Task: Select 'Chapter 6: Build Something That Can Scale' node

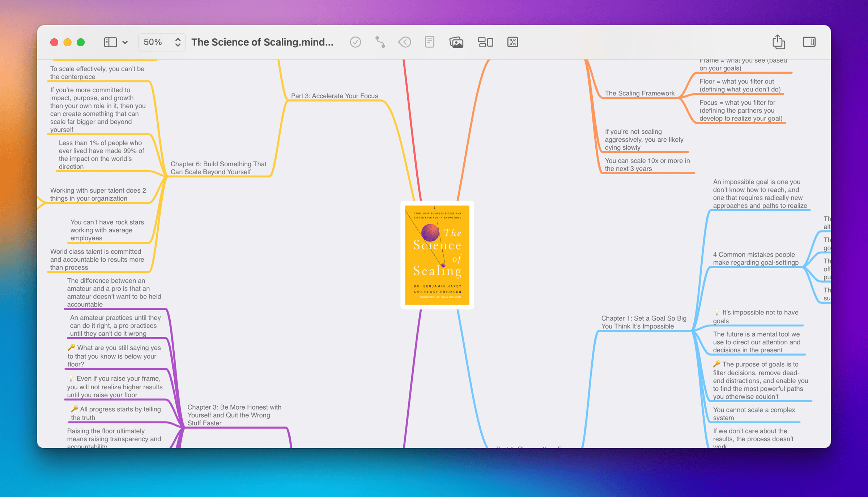Action: 218,168
